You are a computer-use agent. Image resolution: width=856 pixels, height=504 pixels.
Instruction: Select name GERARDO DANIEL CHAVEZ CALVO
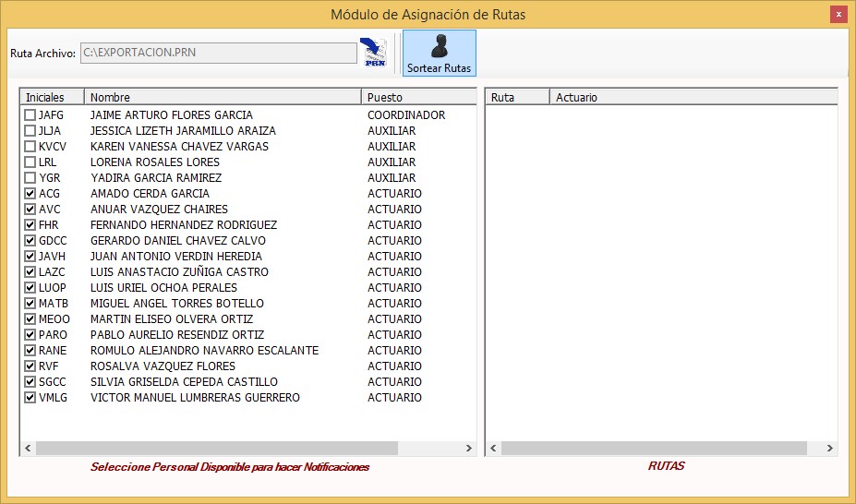pyautogui.click(x=178, y=241)
